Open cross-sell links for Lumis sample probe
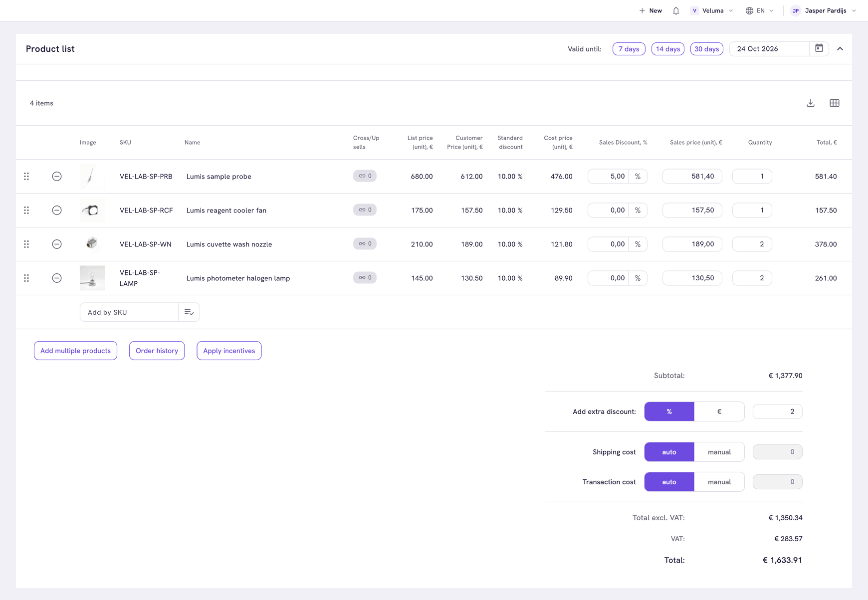868x600 pixels. point(365,176)
